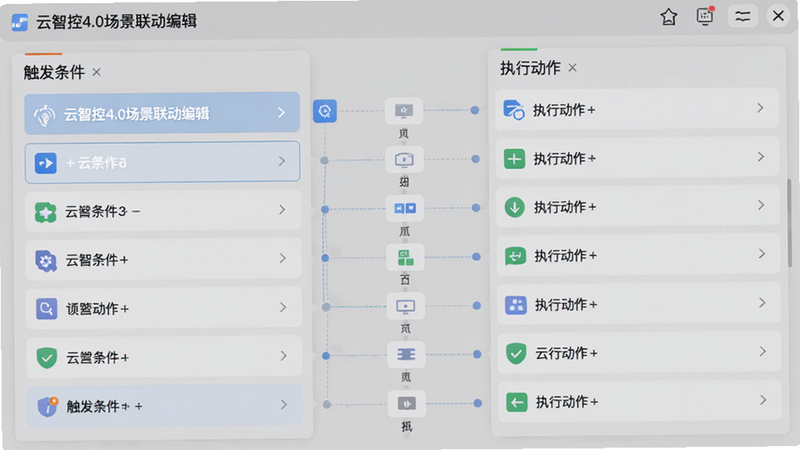800x450 pixels.
Task: Select the horizontal bars node in the canvas
Action: click(406, 355)
